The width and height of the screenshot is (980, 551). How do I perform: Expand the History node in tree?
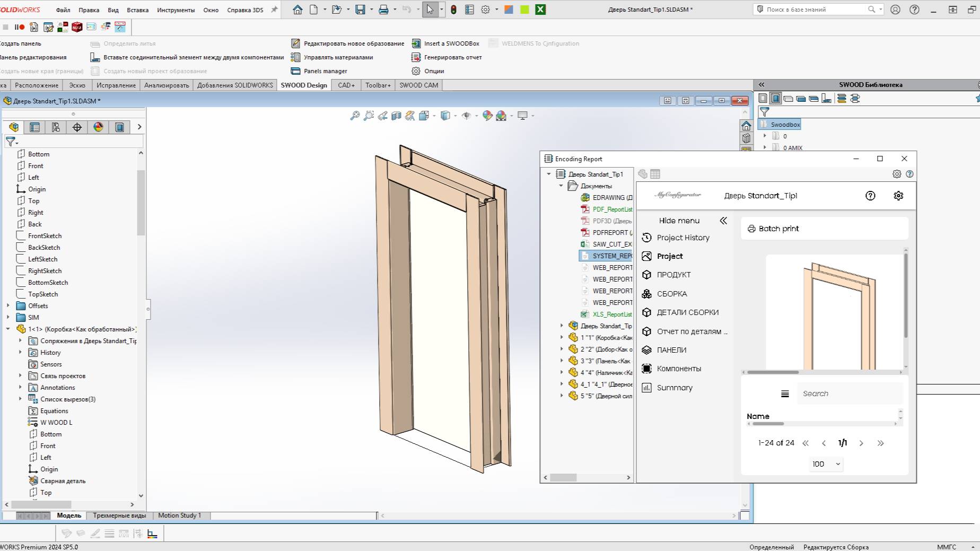[x=20, y=353]
